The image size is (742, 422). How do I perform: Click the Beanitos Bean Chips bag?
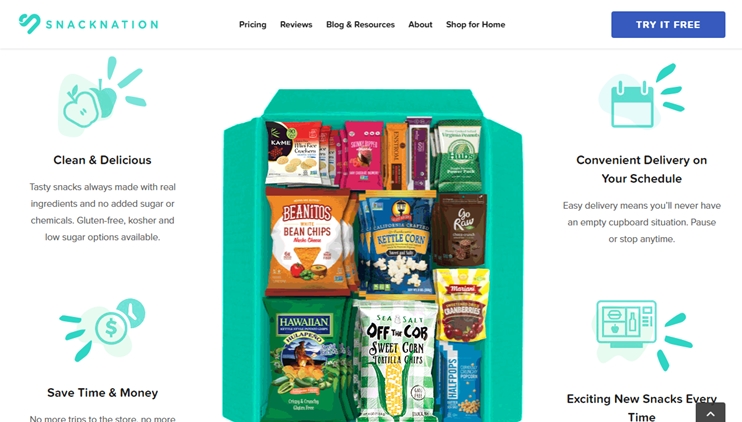[308, 241]
